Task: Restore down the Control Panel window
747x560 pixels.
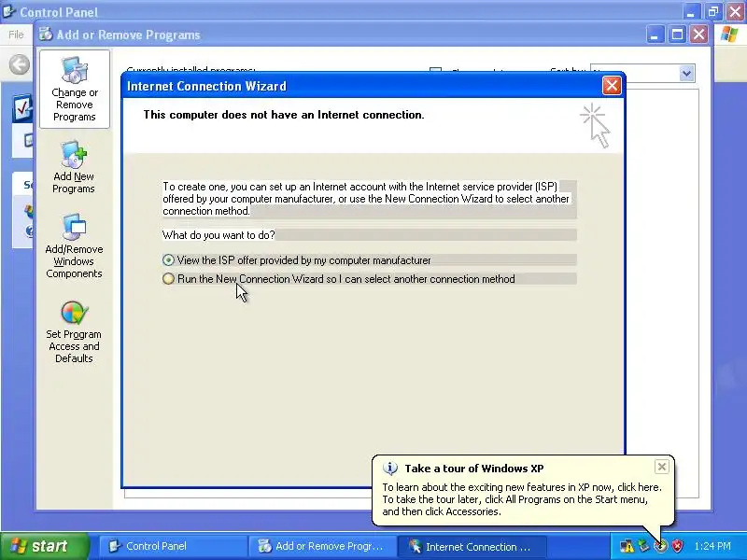Action: pos(713,11)
